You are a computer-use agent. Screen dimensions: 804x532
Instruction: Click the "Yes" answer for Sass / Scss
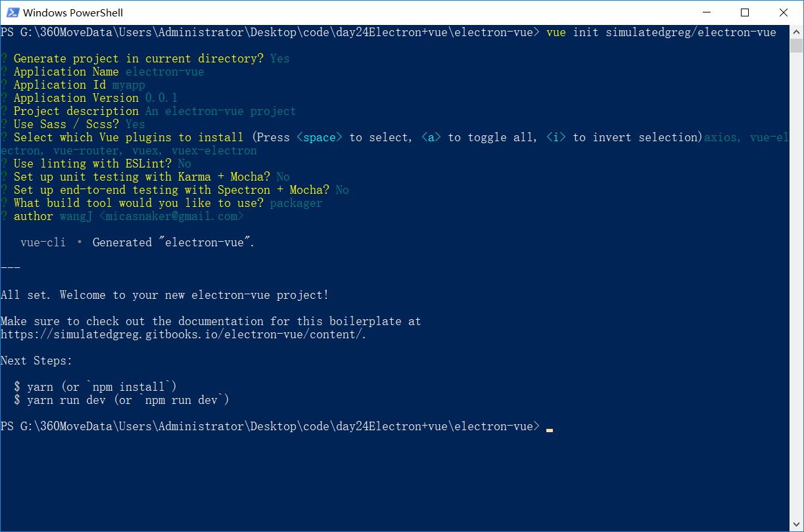pos(135,124)
